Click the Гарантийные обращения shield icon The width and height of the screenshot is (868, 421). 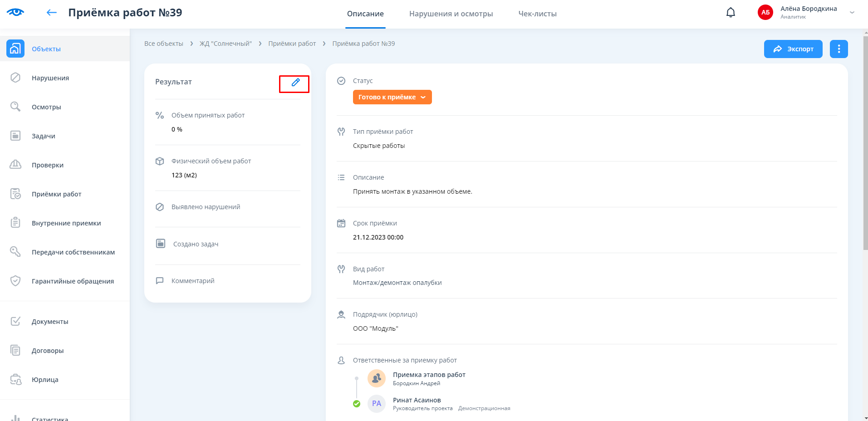(x=15, y=281)
